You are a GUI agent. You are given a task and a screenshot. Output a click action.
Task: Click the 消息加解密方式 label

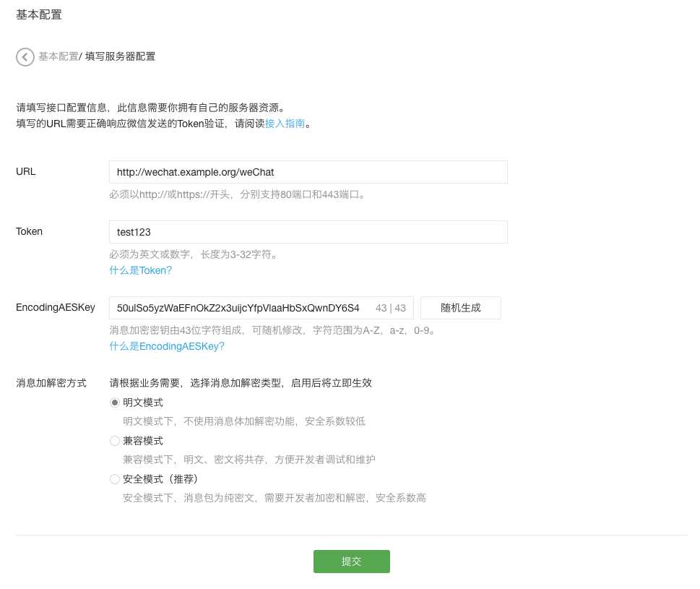pos(51,383)
